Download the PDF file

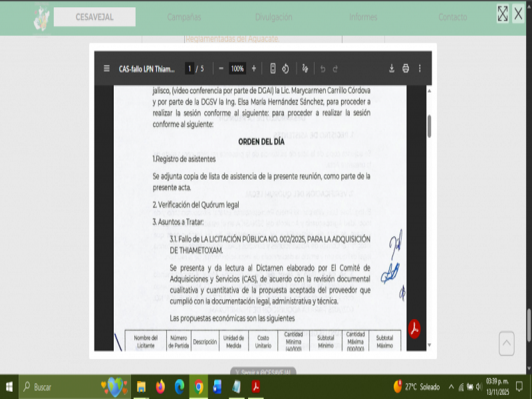pyautogui.click(x=391, y=68)
